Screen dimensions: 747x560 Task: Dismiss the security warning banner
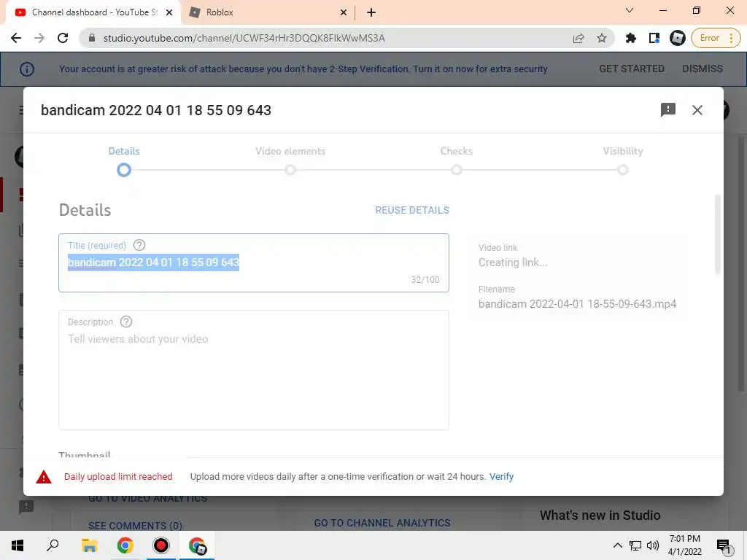(x=703, y=69)
